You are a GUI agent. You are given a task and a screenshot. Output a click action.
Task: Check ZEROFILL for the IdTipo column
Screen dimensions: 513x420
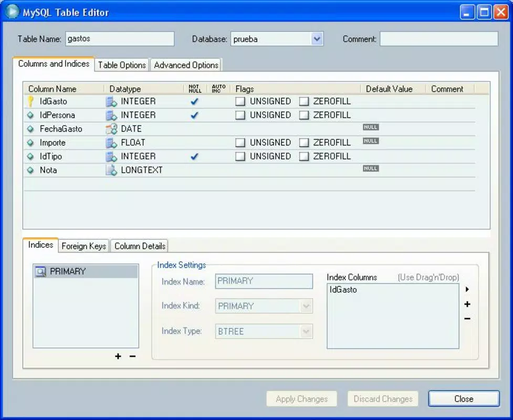304,156
